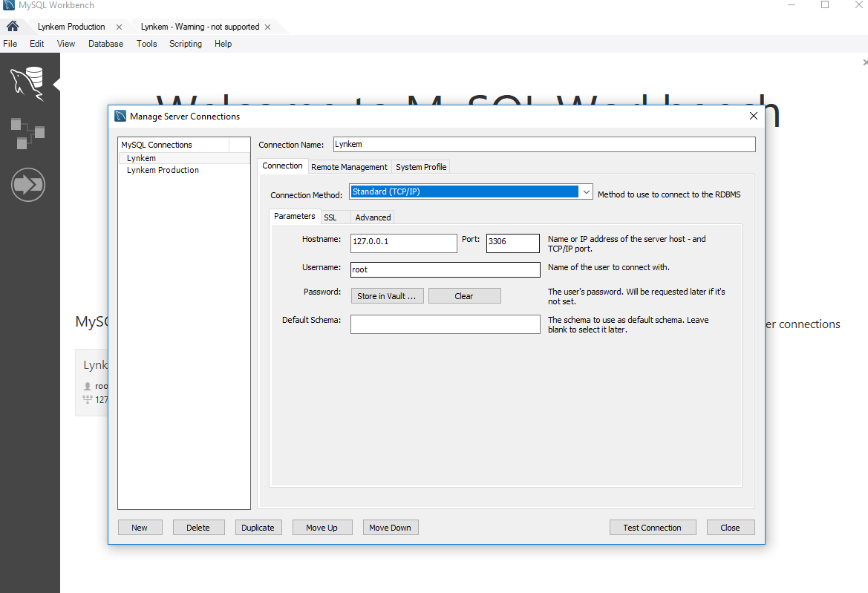
Task: Click into the Hostname field
Action: pos(403,243)
